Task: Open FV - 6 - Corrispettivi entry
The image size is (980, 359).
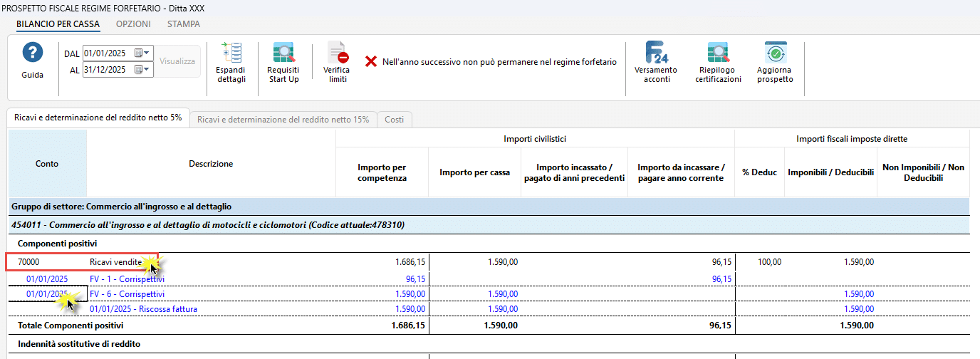Action: [x=127, y=293]
